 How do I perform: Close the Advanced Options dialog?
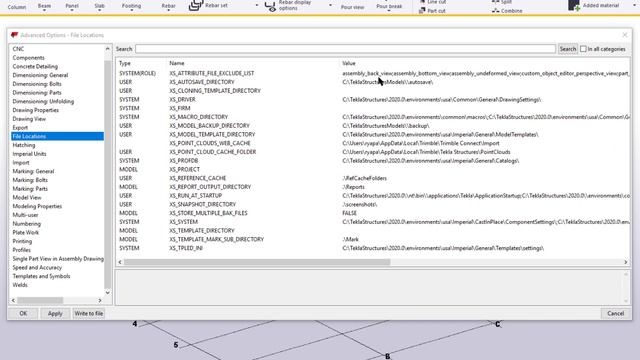point(625,35)
